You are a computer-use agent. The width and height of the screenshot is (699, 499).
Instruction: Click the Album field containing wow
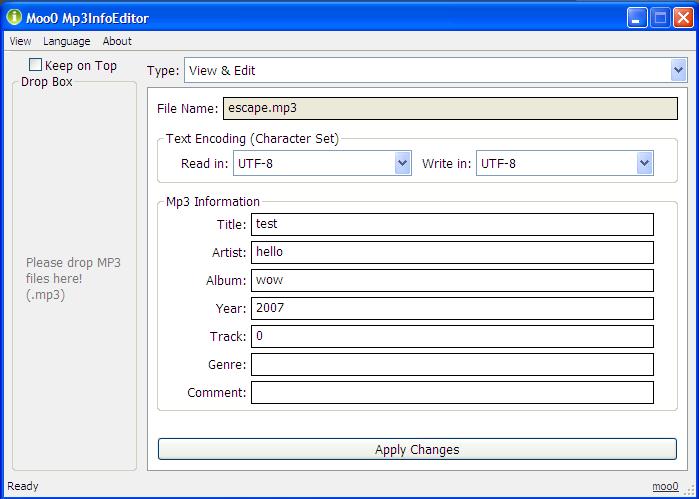click(452, 280)
